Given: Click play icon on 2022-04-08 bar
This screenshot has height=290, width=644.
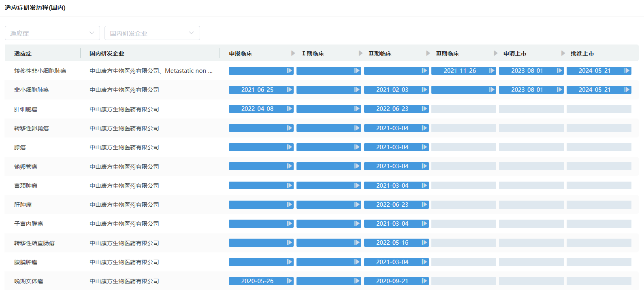Looking at the screenshot, I should 289,109.
